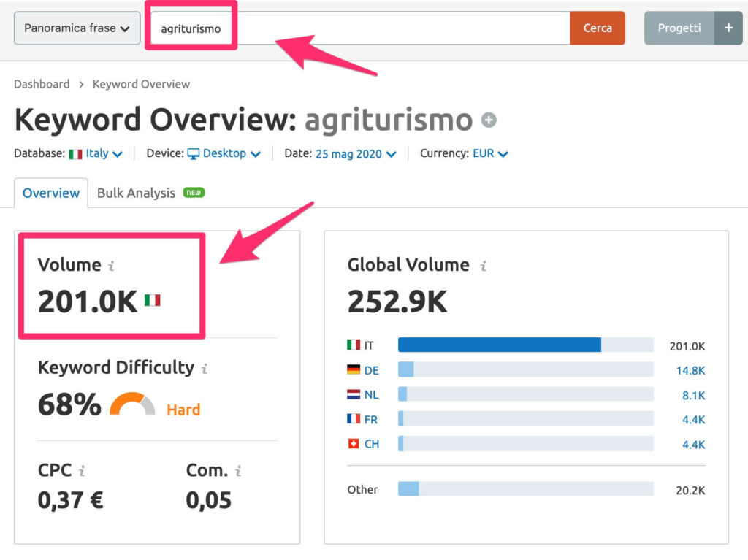Open the Panoramica frase dropdown
Viewport: 748px width, 560px height.
click(77, 28)
